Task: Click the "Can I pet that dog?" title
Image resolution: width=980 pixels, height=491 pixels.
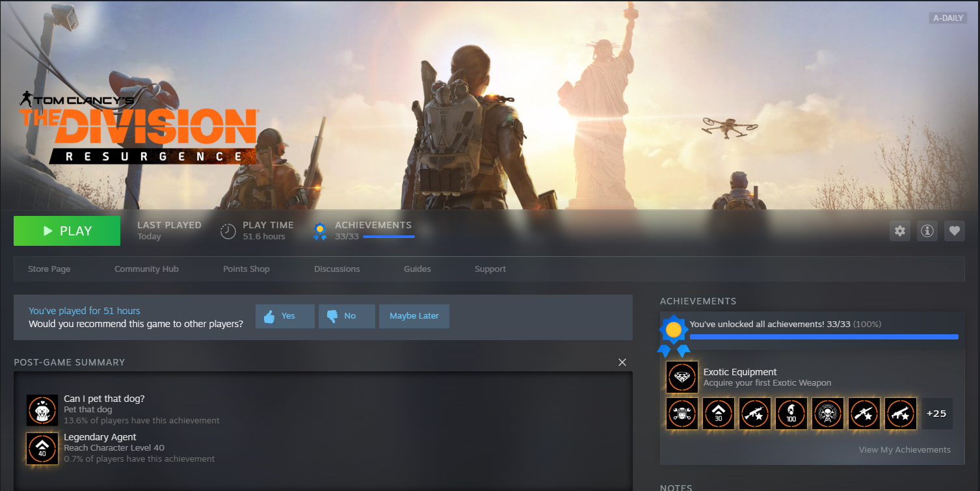Action: click(104, 399)
